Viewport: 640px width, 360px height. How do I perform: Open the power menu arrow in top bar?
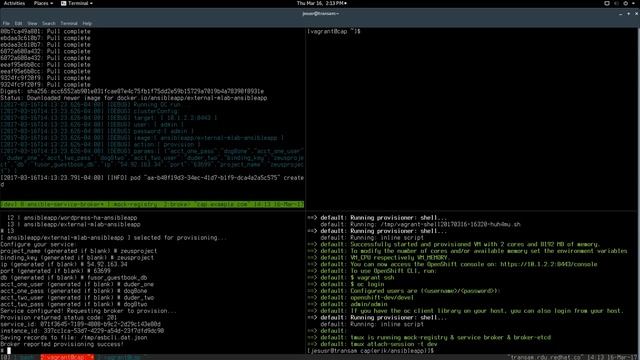pyautogui.click(x=634, y=3)
